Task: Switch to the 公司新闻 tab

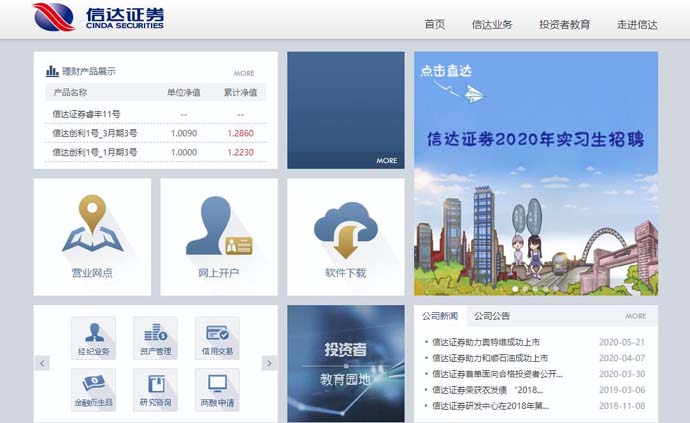Action: pyautogui.click(x=440, y=316)
